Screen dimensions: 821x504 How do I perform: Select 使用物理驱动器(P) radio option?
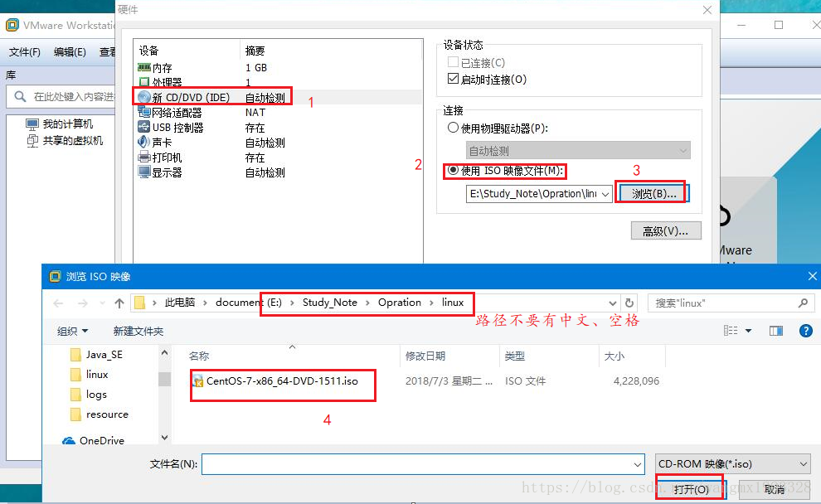pyautogui.click(x=453, y=128)
